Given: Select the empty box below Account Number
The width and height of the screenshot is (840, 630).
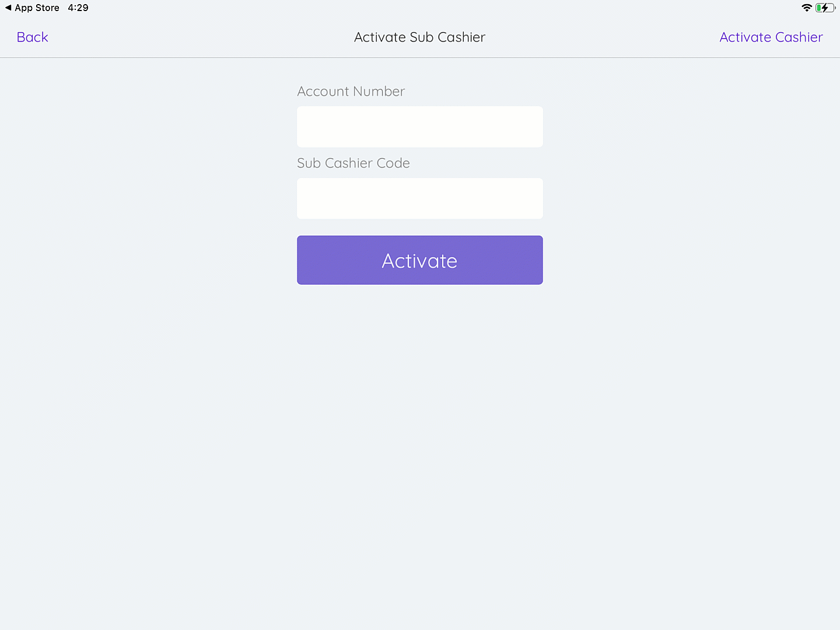Looking at the screenshot, I should coord(420,127).
